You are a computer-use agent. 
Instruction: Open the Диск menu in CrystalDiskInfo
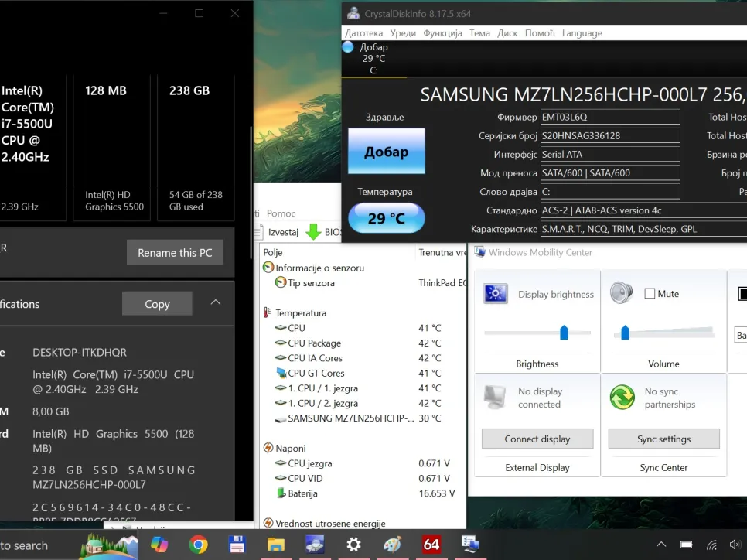507,33
